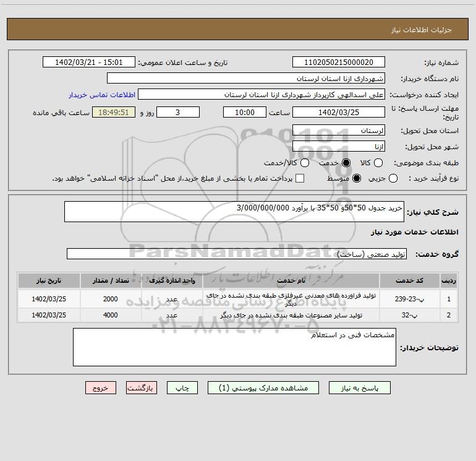The image size is (476, 461).
Task: Click the request creator field علی اسدالهی
Action: pos(261,95)
